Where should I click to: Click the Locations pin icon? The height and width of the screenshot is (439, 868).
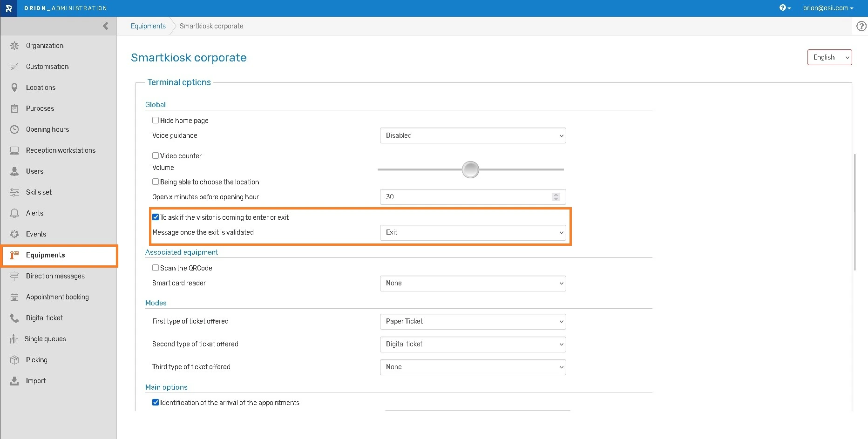click(14, 88)
